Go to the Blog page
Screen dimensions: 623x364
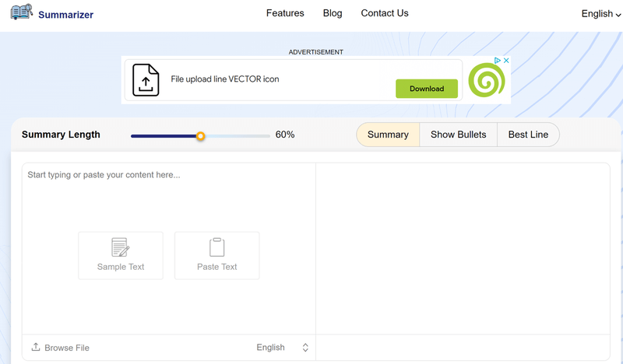(x=333, y=13)
